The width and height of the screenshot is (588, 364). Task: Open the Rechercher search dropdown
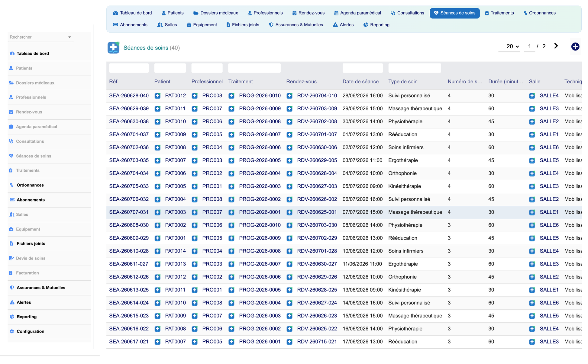click(40, 37)
